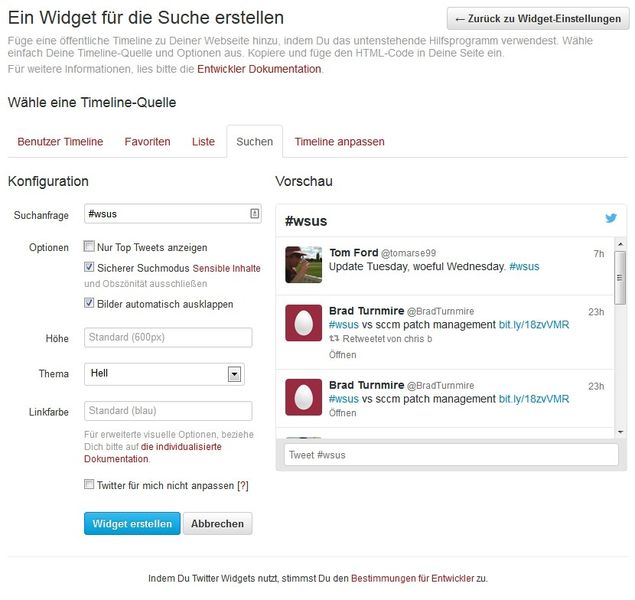Click into the Suchanfrage input field
This screenshot has width=635, height=600.
(x=173, y=214)
